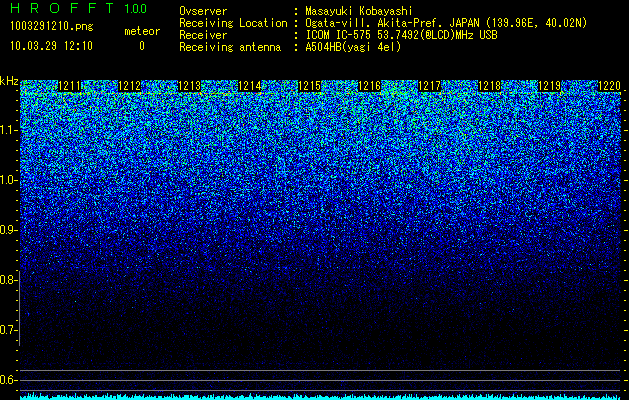Select the filename 1003291210.png

(x=52, y=26)
